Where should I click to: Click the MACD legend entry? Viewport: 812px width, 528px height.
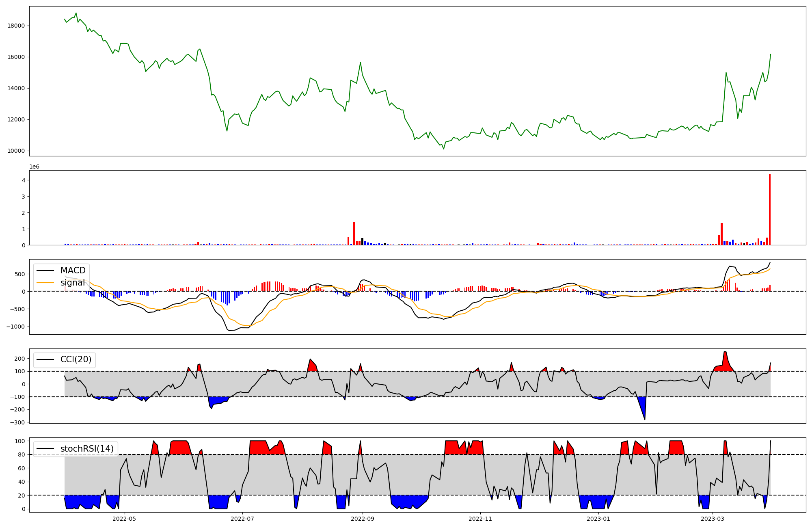(73, 270)
